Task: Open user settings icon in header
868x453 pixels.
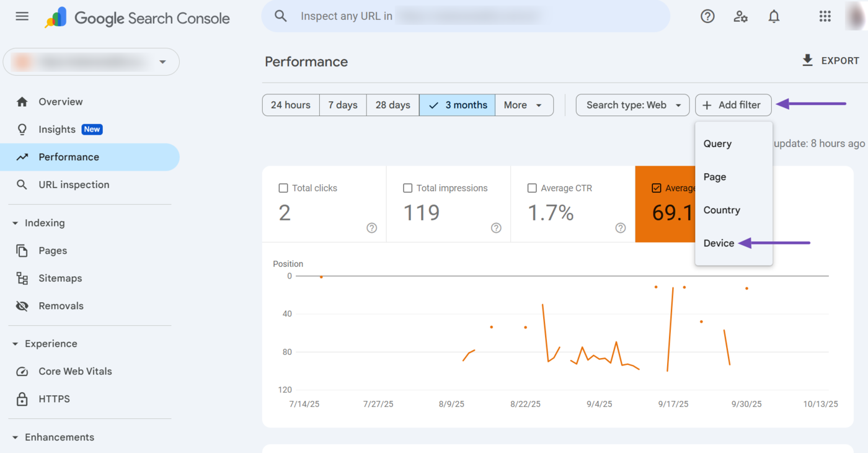Action: click(x=740, y=17)
